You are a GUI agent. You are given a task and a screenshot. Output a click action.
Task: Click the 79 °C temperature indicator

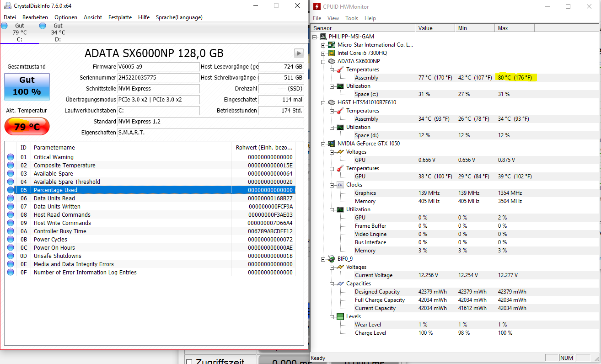(27, 127)
